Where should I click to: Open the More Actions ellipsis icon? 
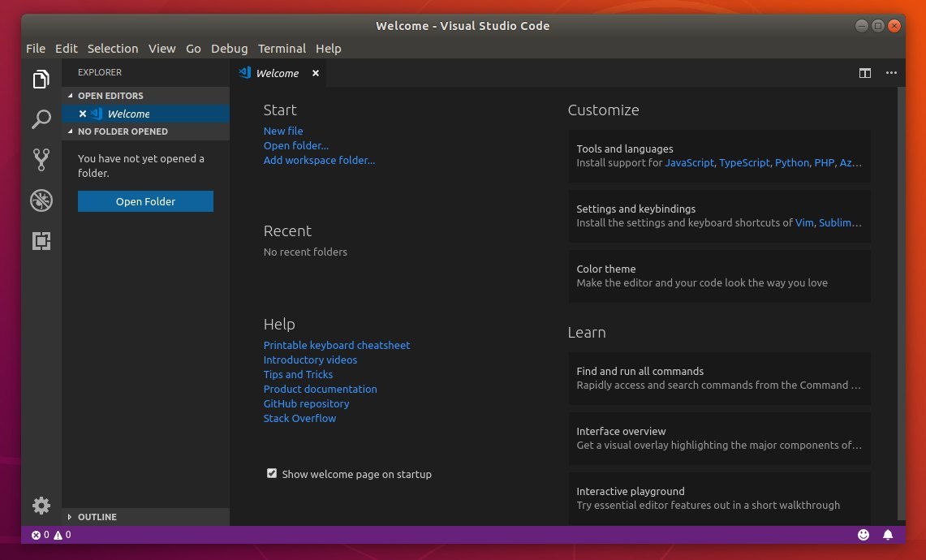(891, 73)
